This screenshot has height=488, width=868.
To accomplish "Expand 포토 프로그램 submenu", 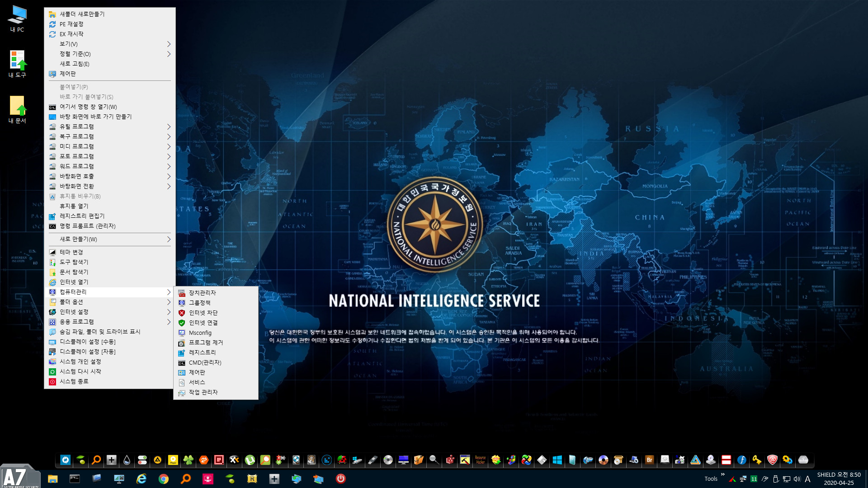I will pyautogui.click(x=110, y=156).
